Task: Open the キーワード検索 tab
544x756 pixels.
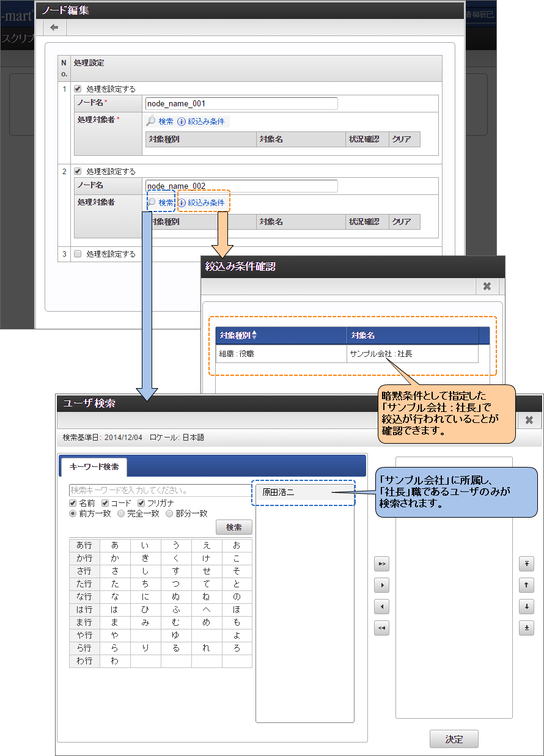Action: [94, 467]
